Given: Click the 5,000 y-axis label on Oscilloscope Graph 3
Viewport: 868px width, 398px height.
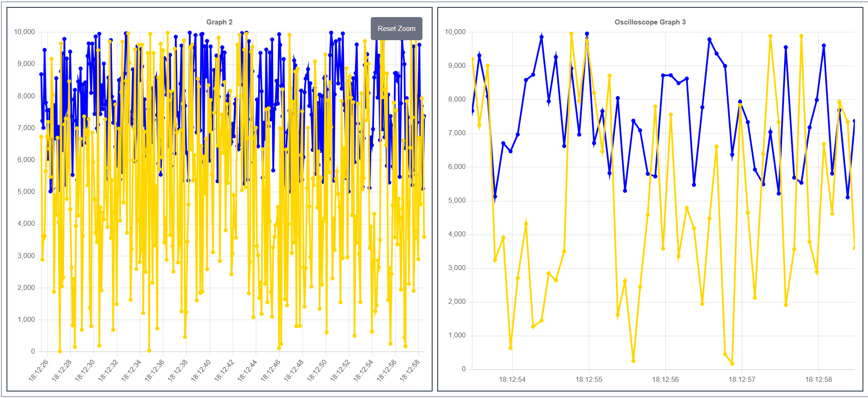Looking at the screenshot, I should [x=457, y=200].
